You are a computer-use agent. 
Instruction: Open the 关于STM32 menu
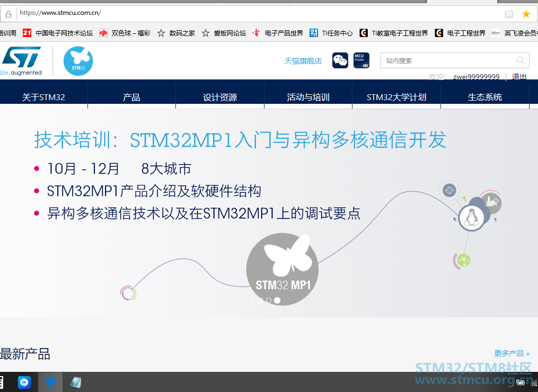pos(43,97)
